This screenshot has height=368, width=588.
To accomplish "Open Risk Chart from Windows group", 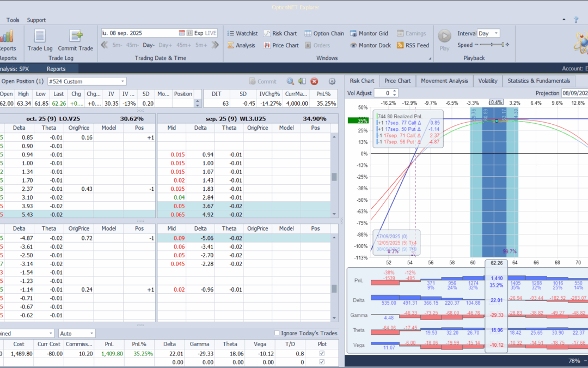I will coord(280,33).
